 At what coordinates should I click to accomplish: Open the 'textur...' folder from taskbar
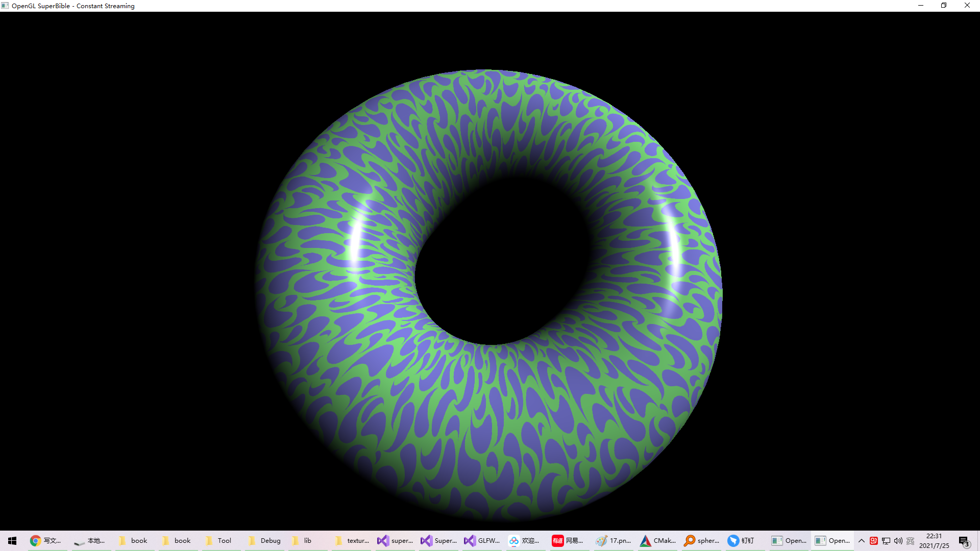351,540
